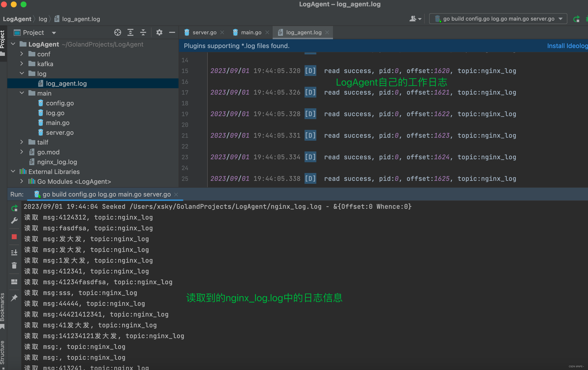The width and height of the screenshot is (588, 370).
Task: Open the user account menu icon
Action: pyautogui.click(x=414, y=19)
